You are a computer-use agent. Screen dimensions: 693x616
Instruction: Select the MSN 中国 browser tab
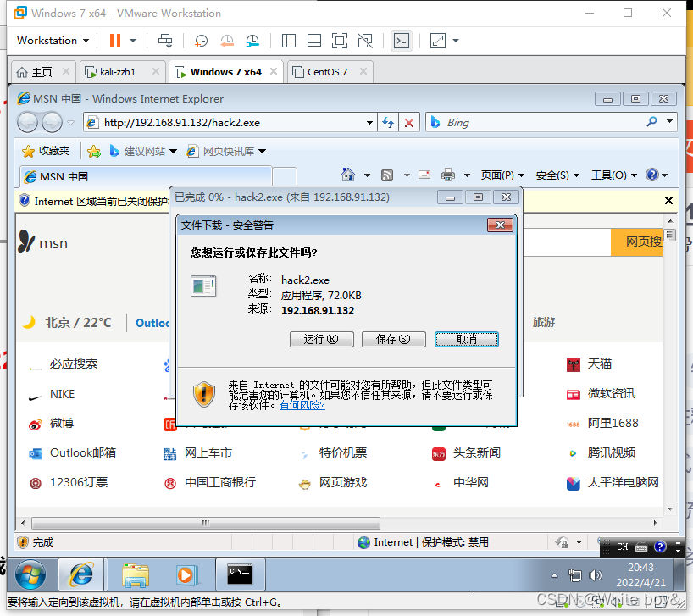pos(146,177)
